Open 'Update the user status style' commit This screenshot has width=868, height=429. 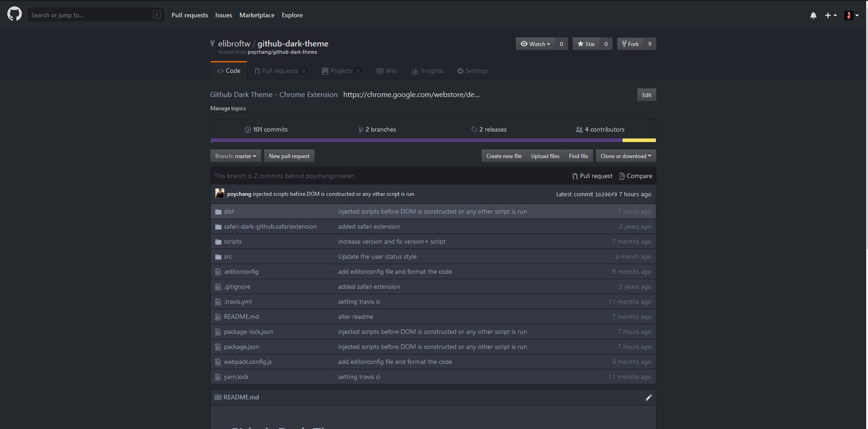point(377,256)
